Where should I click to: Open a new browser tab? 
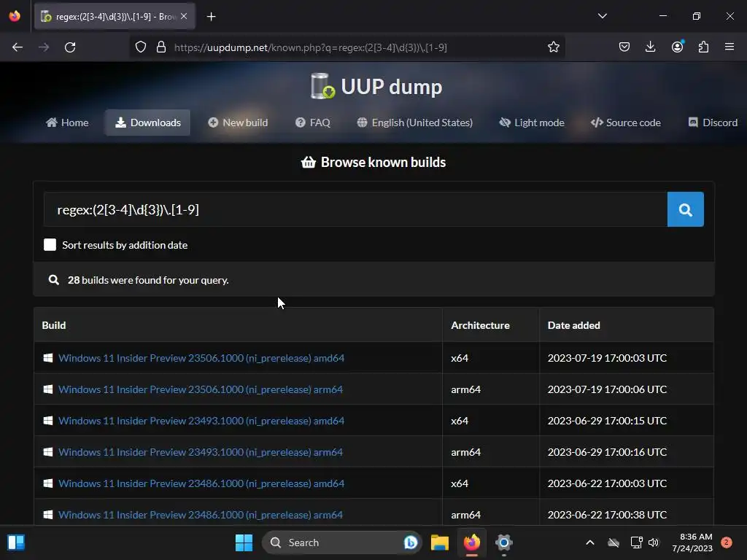click(x=211, y=17)
